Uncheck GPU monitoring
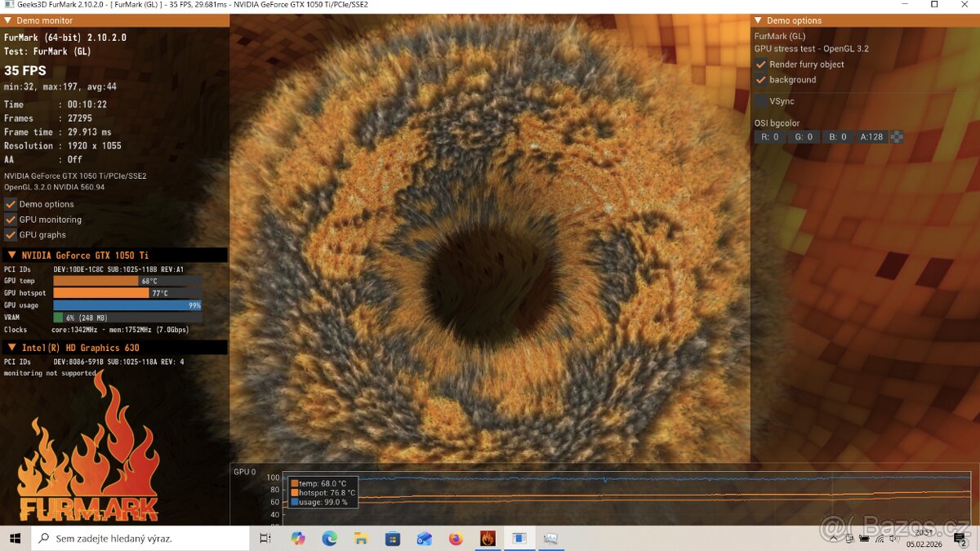Image resolution: width=980 pixels, height=551 pixels. (11, 220)
